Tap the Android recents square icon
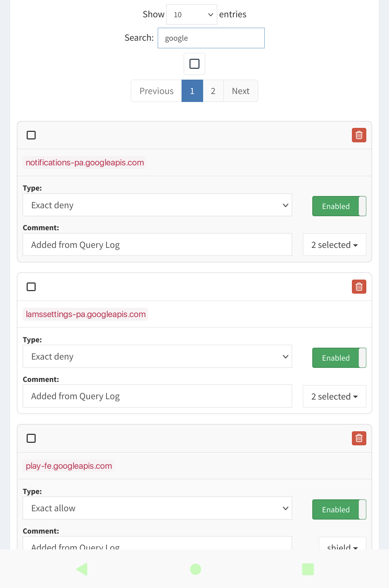Viewport: 389px width, 588px height. pos(308,569)
